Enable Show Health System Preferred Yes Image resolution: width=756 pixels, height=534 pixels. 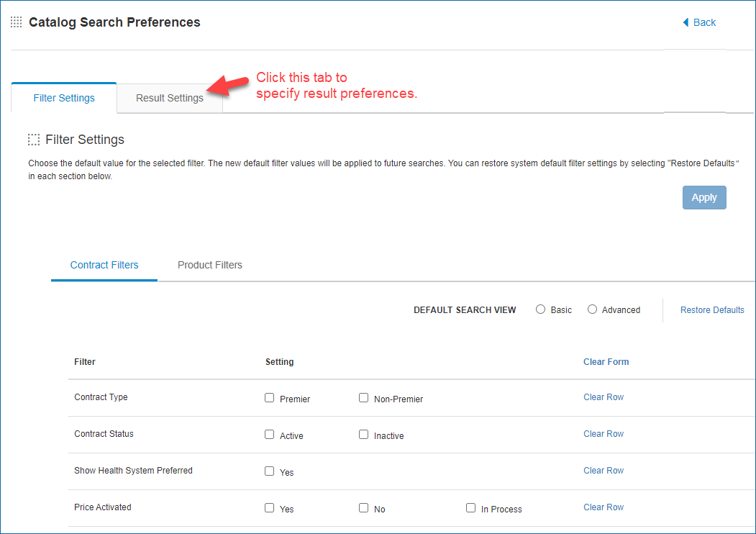point(270,471)
